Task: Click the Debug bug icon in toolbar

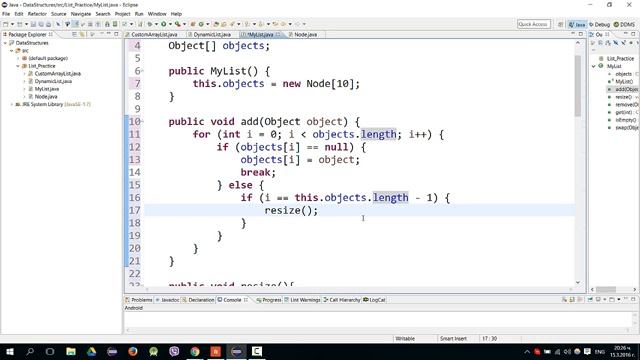Action: point(150,24)
